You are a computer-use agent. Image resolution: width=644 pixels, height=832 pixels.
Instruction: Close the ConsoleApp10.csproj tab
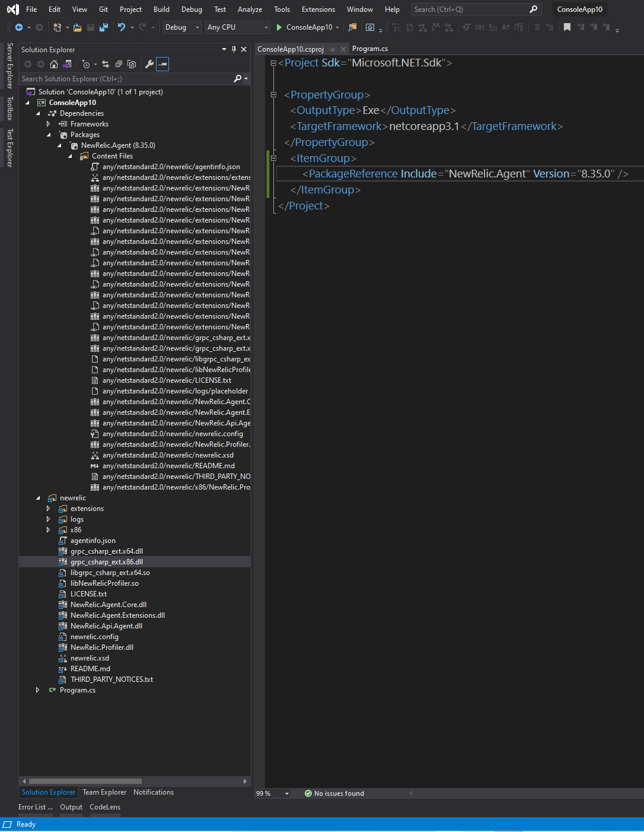pyautogui.click(x=343, y=49)
